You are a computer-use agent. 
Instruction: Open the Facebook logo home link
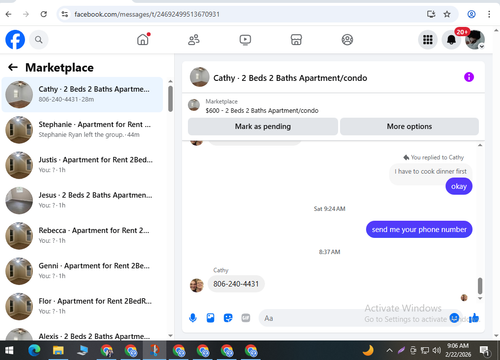15,40
